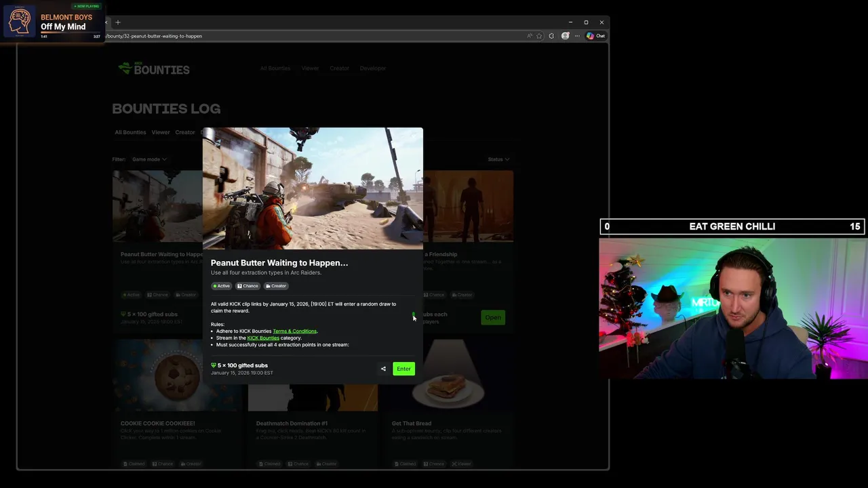Open Viewer in the top navigation

(x=310, y=68)
